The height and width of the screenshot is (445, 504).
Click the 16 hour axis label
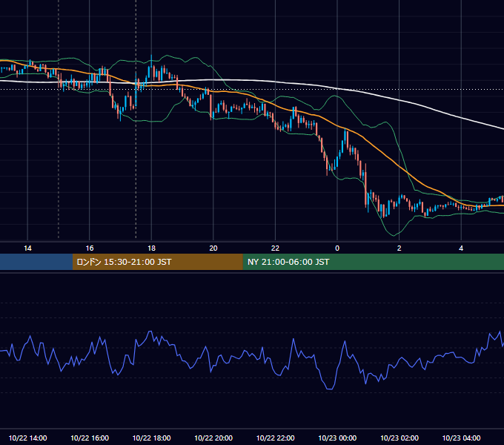coord(90,248)
